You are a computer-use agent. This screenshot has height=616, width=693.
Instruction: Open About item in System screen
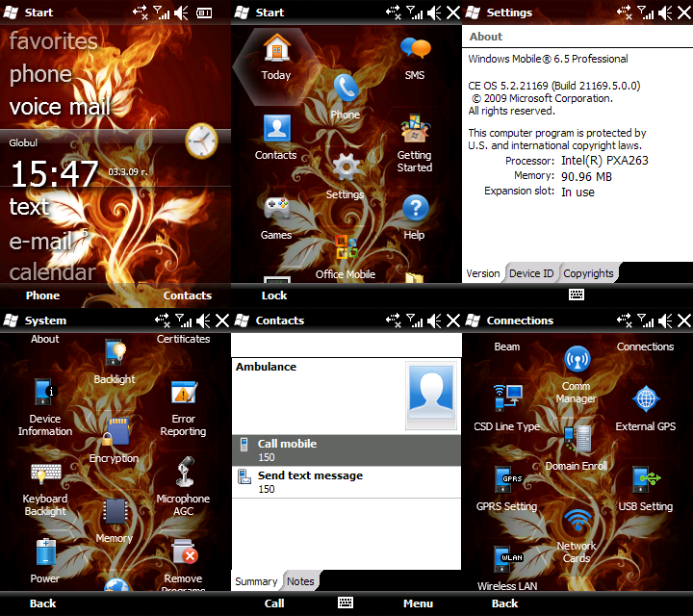tap(44, 339)
